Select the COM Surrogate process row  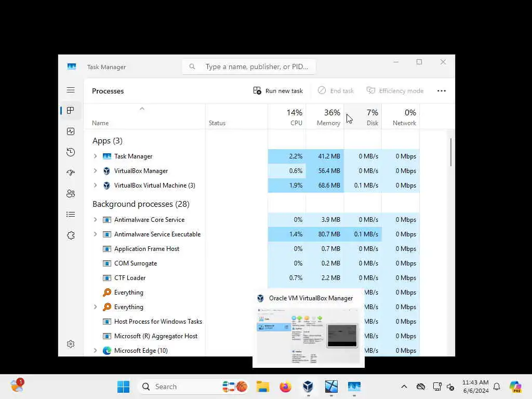click(252, 263)
